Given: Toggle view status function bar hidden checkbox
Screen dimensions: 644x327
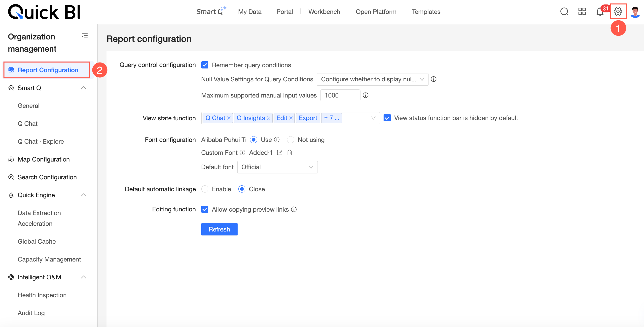Looking at the screenshot, I should pyautogui.click(x=387, y=118).
